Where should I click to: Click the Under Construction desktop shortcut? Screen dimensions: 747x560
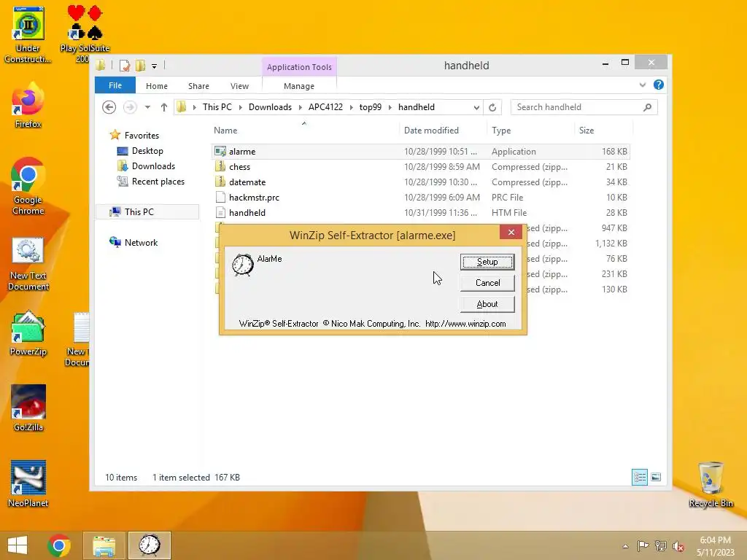[x=28, y=35]
